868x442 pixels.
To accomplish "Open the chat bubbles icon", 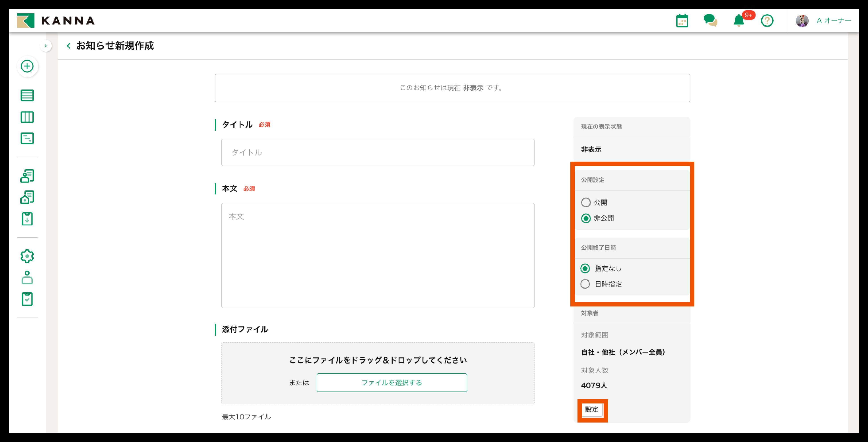I will click(710, 21).
